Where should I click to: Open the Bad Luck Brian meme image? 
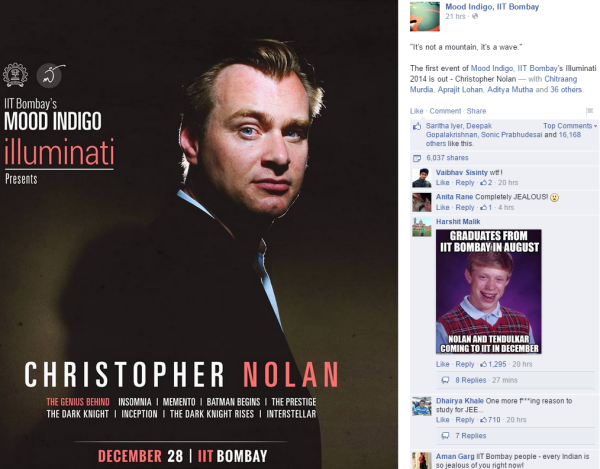[x=489, y=291]
